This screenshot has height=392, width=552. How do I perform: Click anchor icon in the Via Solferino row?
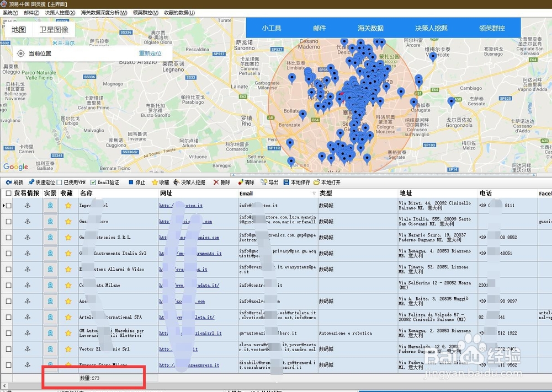(28, 285)
